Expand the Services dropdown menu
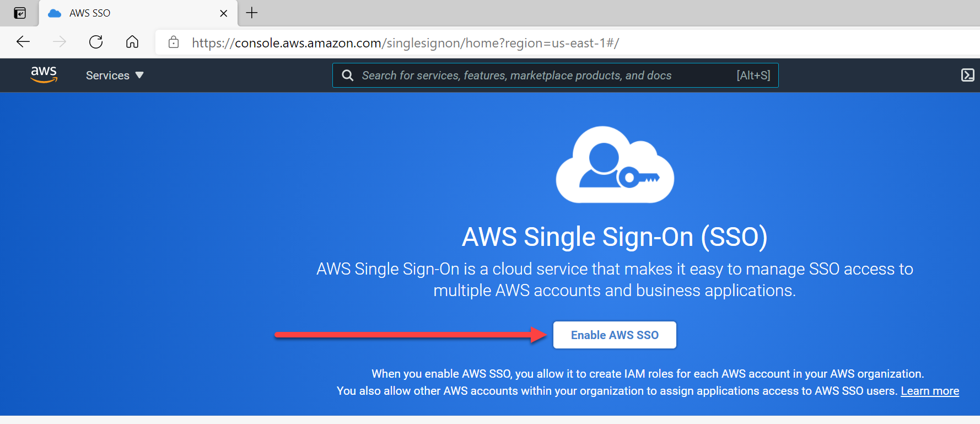The width and height of the screenshot is (980, 424). (x=114, y=76)
